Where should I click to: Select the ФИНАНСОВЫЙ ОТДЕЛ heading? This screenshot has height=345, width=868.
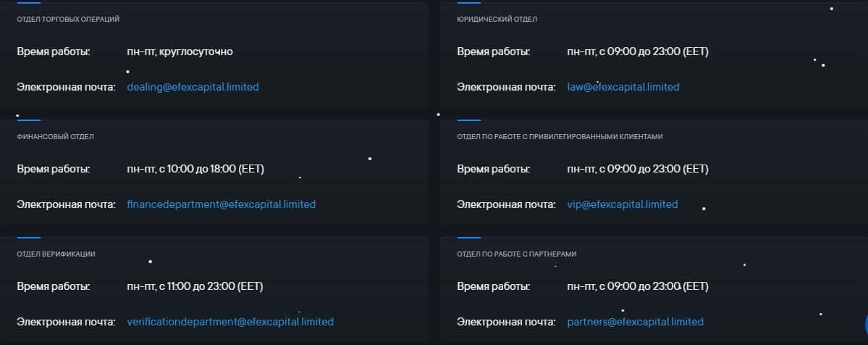(x=55, y=136)
